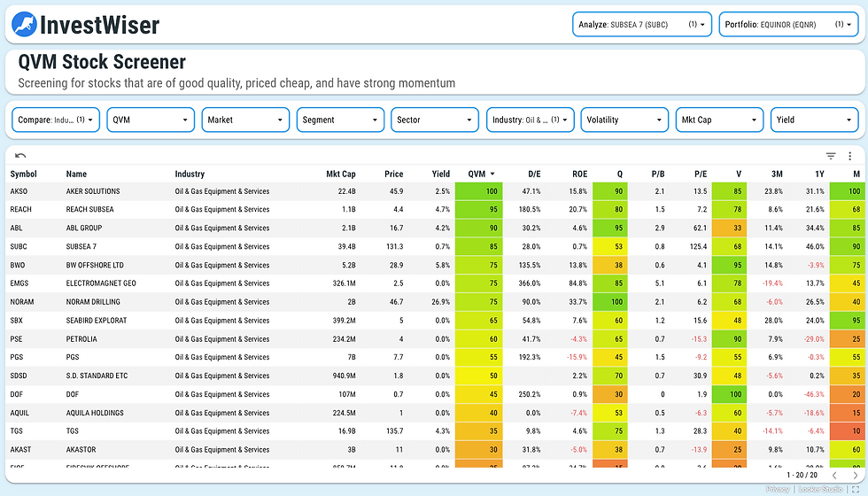Select the ABL GROUP name cell
The width and height of the screenshot is (868, 496).
tap(84, 229)
